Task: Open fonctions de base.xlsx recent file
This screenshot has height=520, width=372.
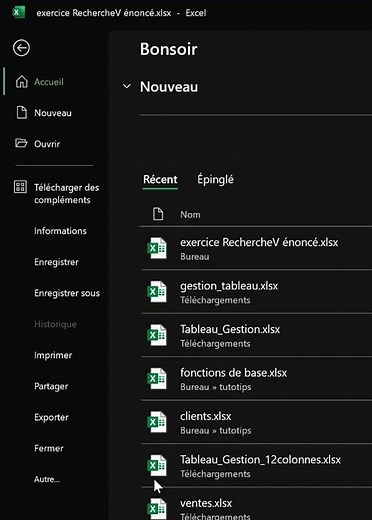Action: 233,373
